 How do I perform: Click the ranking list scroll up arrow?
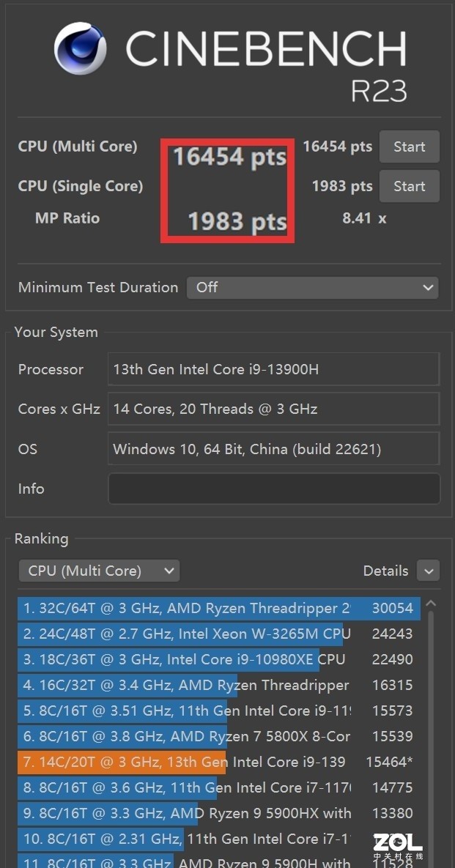click(432, 604)
